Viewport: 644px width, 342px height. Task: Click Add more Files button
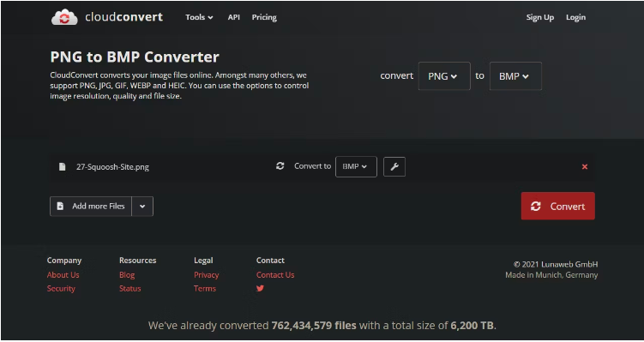coord(91,206)
